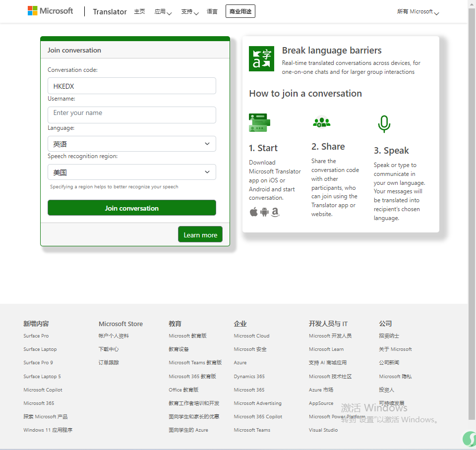The width and height of the screenshot is (476, 450).
Task: Click the green microphone Speak icon
Action: 384,124
